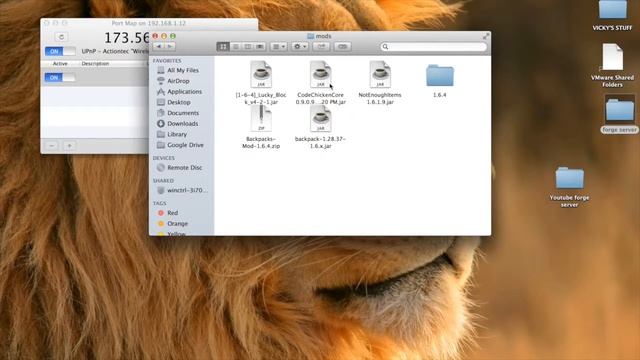Toggle the UPnP ON switch in Port Map

tap(60, 51)
